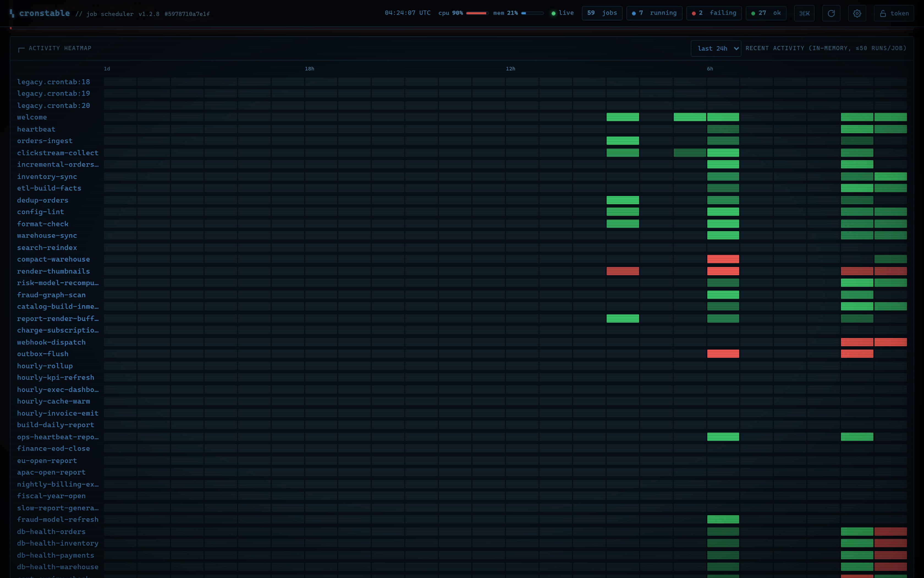Click the mem 21% usage bar
924x578 pixels.
pyautogui.click(x=532, y=13)
